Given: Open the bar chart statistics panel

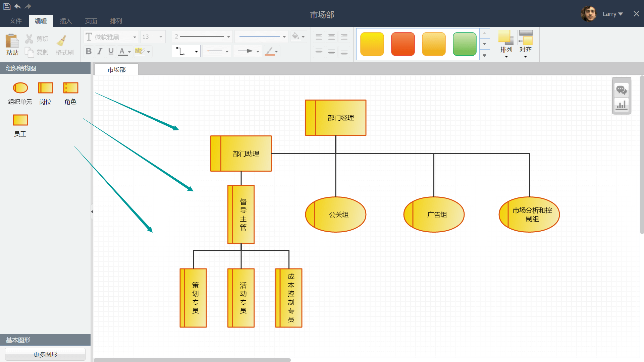Looking at the screenshot, I should pyautogui.click(x=621, y=105).
